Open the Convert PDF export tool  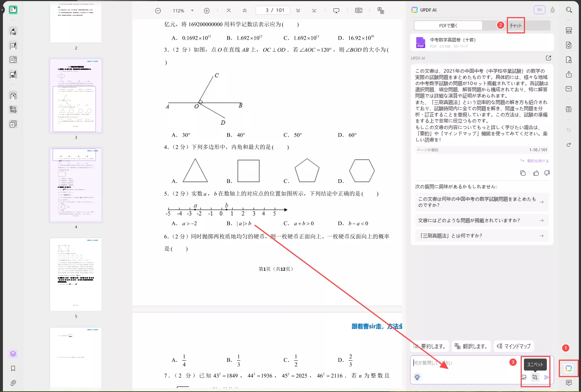569,45
